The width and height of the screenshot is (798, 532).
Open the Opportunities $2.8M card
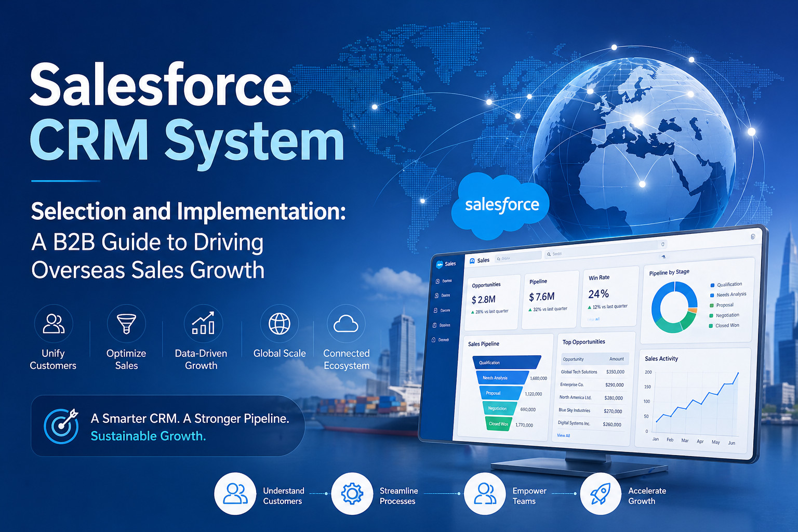click(x=493, y=302)
